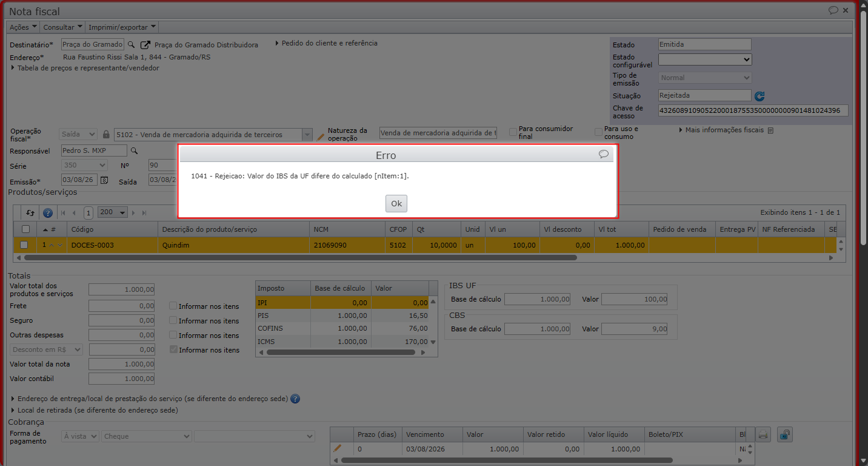Viewport: 868px width, 466px height.
Task: Open the Série 350 dropdown
Action: click(84, 165)
